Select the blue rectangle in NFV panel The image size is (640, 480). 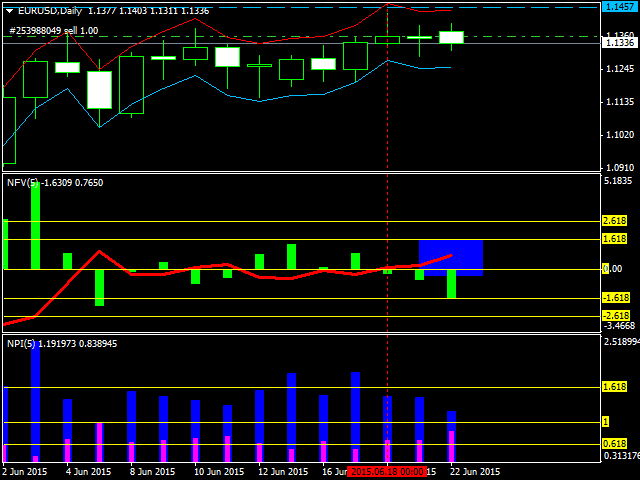[x=451, y=258]
